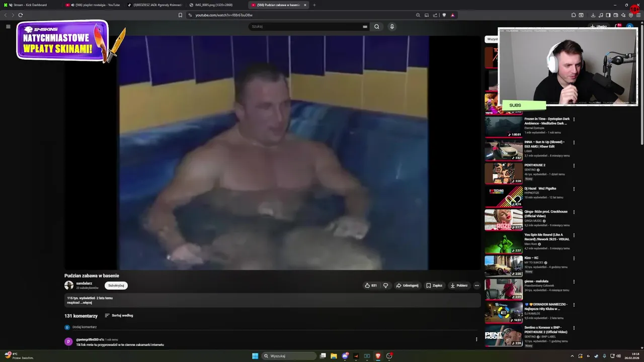This screenshot has height=362, width=644.
Task: Dislike the video with thumbs-down icon
Action: [x=386, y=286]
